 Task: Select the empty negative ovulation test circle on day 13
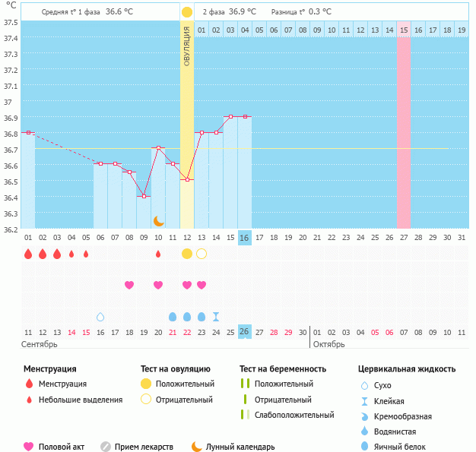pyautogui.click(x=202, y=254)
